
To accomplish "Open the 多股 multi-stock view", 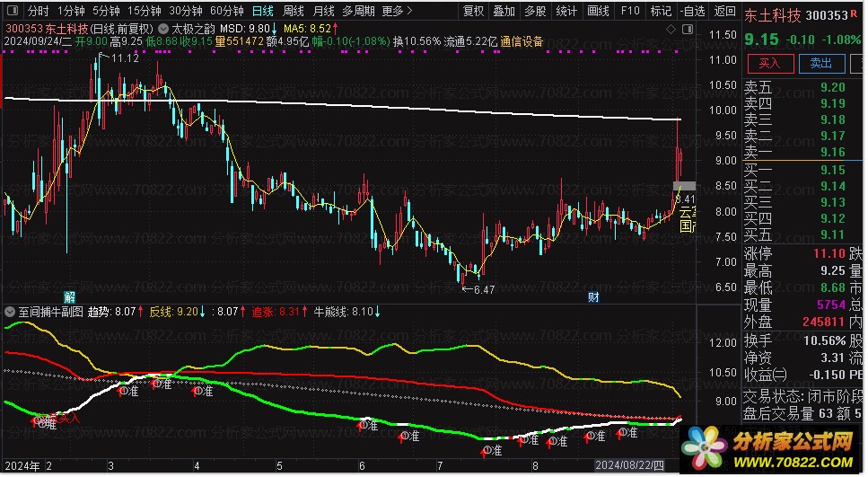I will 535,11.
